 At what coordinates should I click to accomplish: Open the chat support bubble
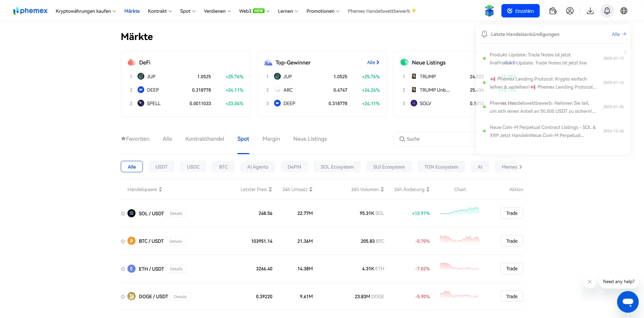pyautogui.click(x=628, y=302)
